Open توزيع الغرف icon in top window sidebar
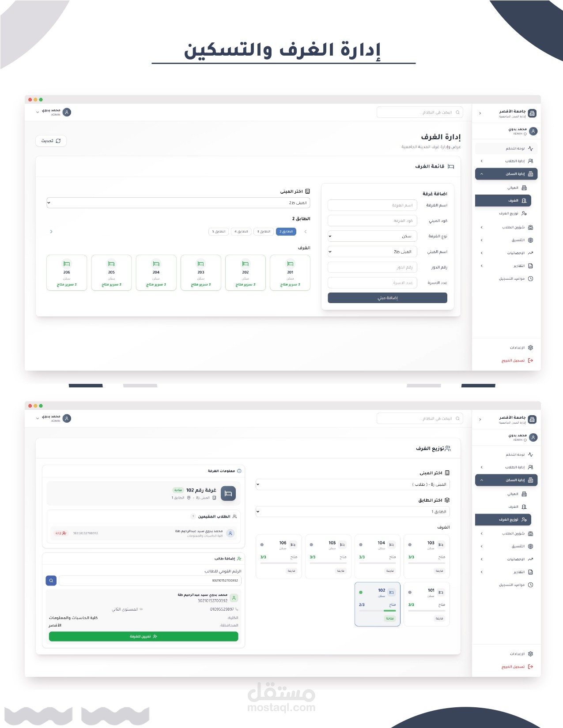563x728 pixels. (x=524, y=213)
